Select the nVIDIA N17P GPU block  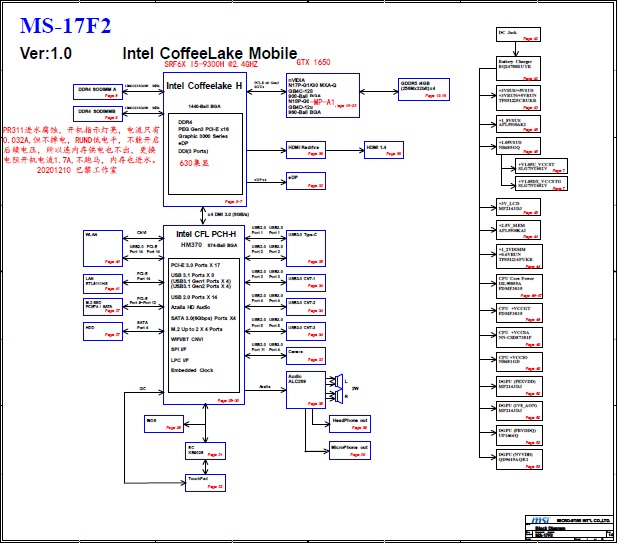[x=323, y=95]
